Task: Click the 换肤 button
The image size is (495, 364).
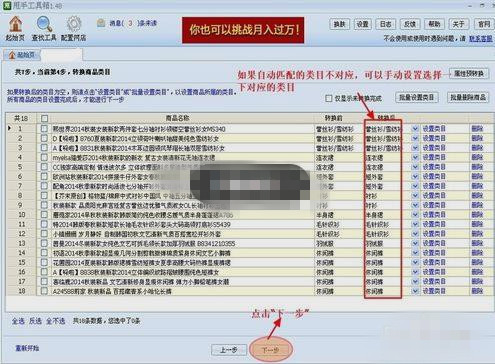Action: click(x=339, y=24)
